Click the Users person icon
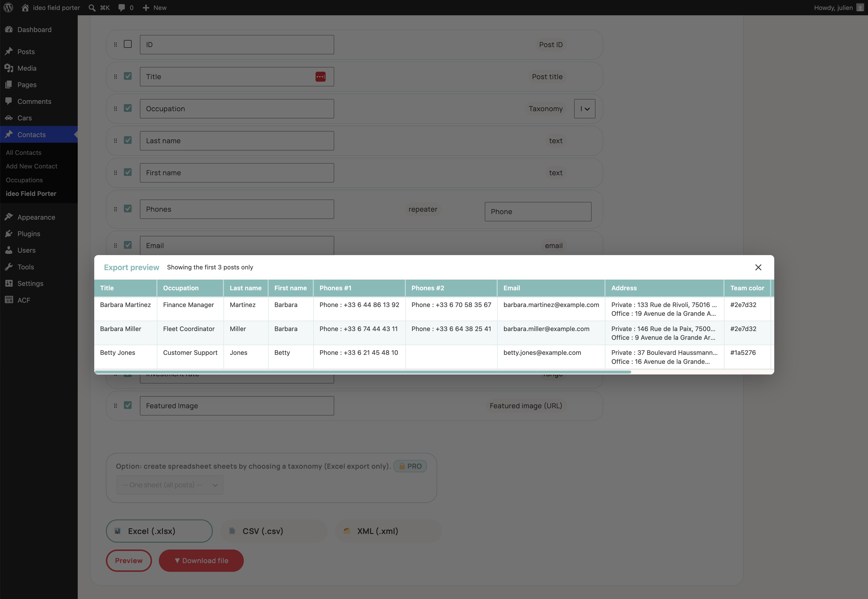 click(x=9, y=250)
